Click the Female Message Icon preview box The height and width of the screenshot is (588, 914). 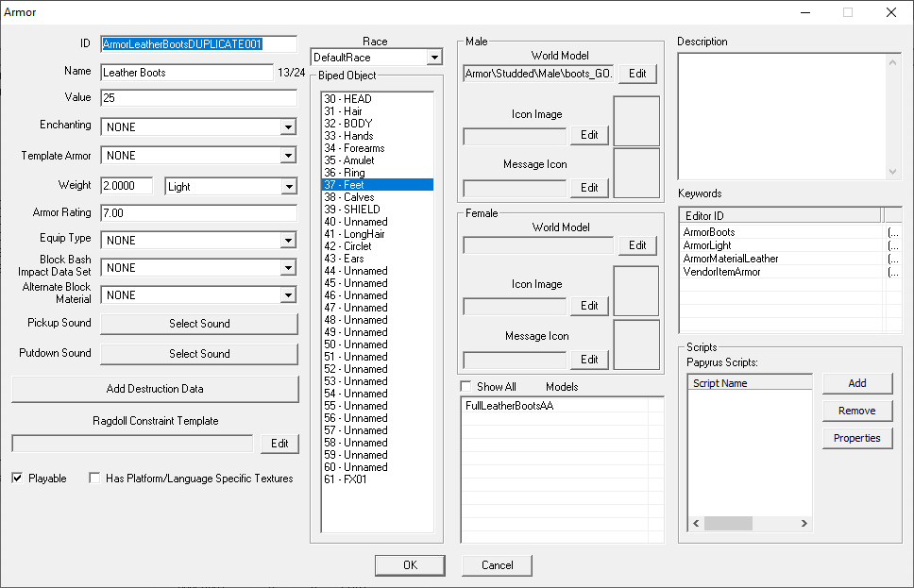[x=636, y=344]
